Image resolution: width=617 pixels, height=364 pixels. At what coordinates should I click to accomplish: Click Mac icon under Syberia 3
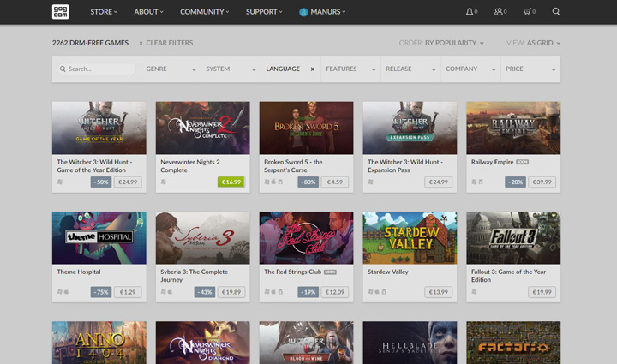pyautogui.click(x=170, y=292)
